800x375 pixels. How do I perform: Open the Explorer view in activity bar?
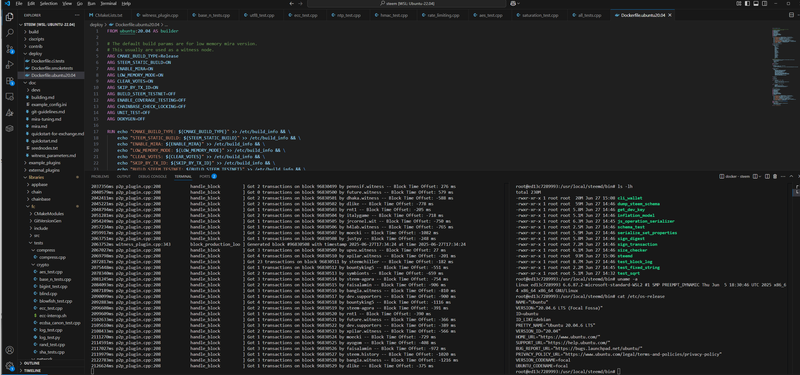tap(9, 16)
